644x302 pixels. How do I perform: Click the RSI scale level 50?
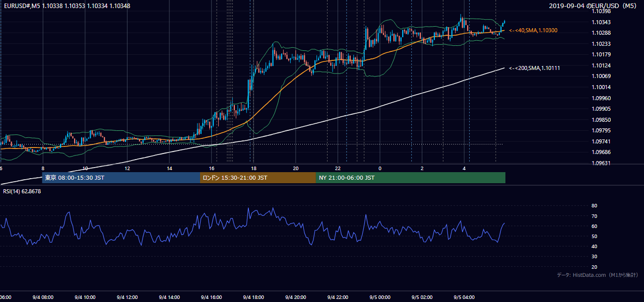594,236
